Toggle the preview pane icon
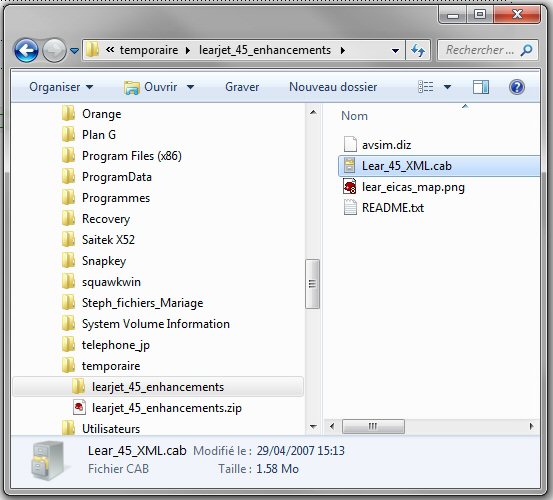Viewport: 553px width, 500px height. [x=481, y=87]
